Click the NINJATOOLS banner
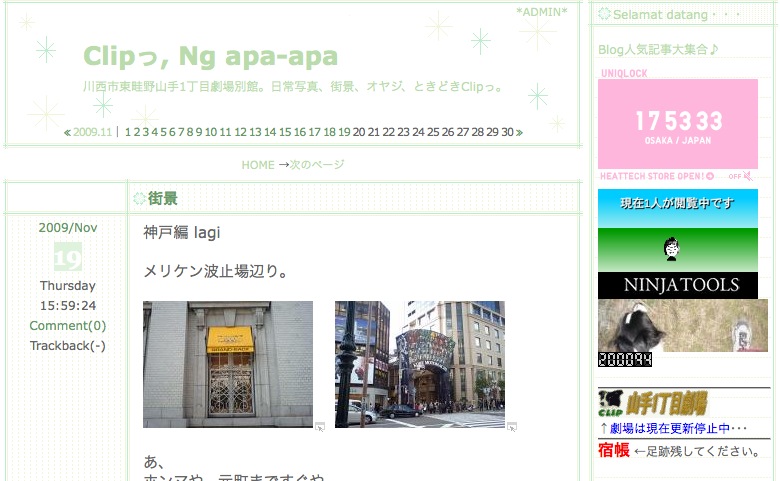 (x=678, y=285)
